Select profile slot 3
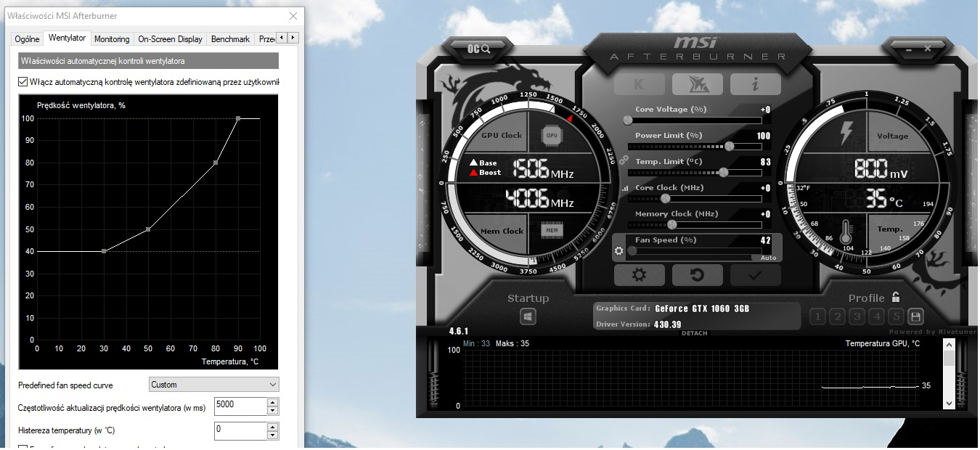Image resolution: width=980 pixels, height=450 pixels. 857,316
